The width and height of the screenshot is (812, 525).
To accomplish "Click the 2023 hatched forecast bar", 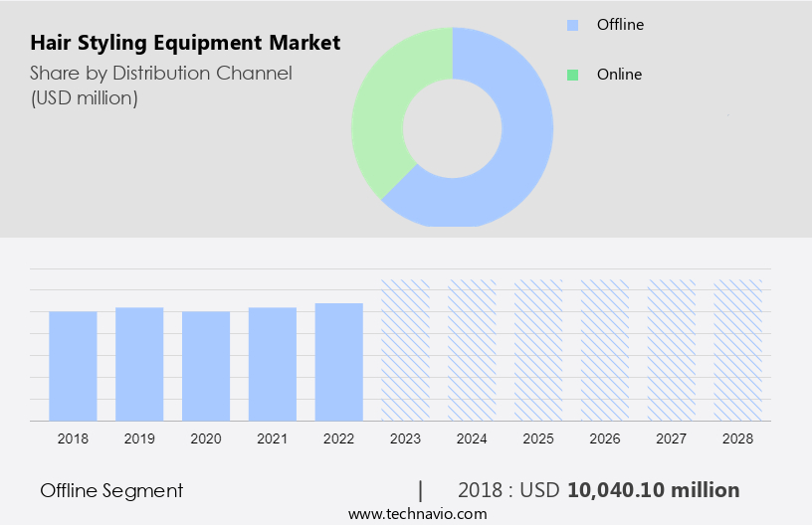I will (x=405, y=350).
